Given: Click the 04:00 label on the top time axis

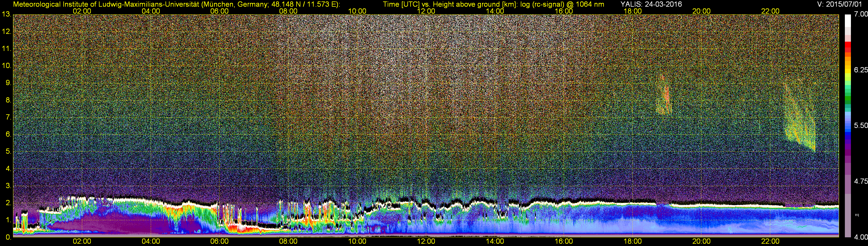Looking at the screenshot, I should (151, 11).
